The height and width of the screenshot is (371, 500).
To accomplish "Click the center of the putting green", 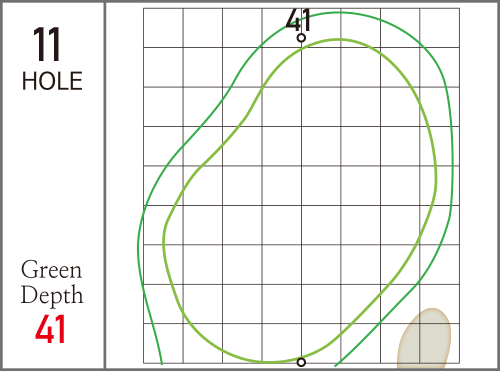I will (x=301, y=200).
